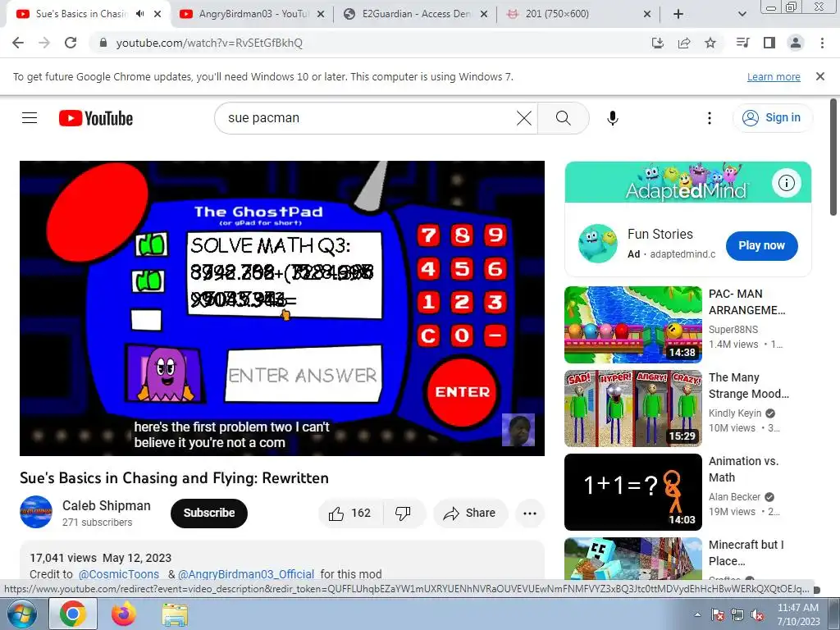Image resolution: width=840 pixels, height=630 pixels.
Task: Reload the current YouTube page
Action: tap(71, 43)
